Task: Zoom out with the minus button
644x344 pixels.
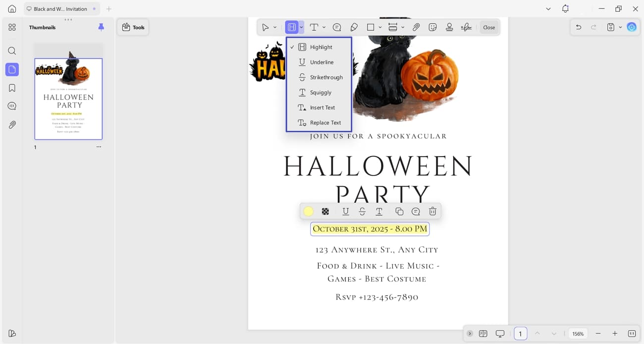Action: (598, 334)
